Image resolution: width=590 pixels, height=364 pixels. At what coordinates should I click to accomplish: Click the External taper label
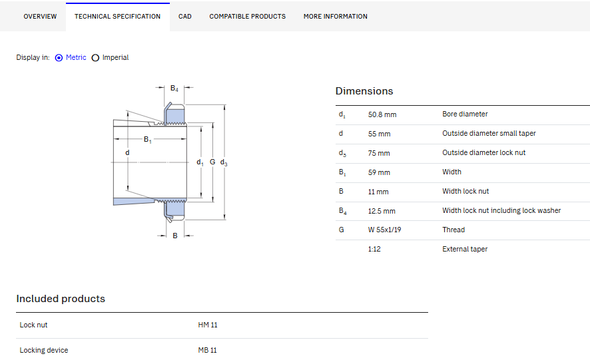coord(465,249)
